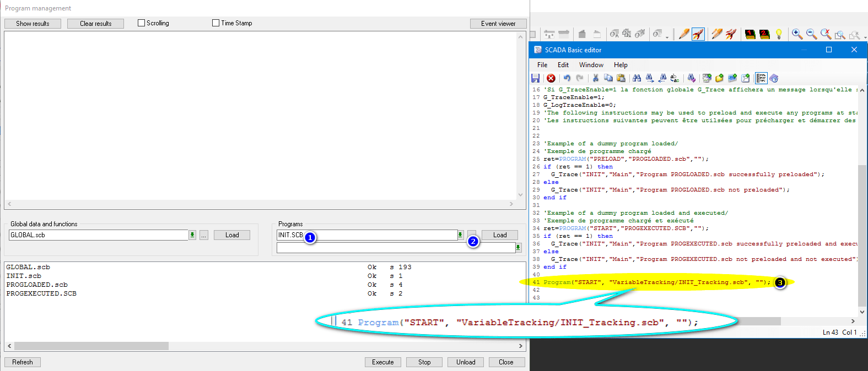The width and height of the screenshot is (868, 371).
Task: Open Edit menu in SCADA Basic editor
Action: 563,65
